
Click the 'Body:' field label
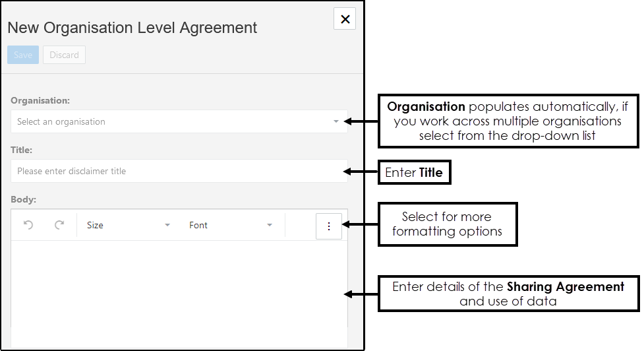24,198
